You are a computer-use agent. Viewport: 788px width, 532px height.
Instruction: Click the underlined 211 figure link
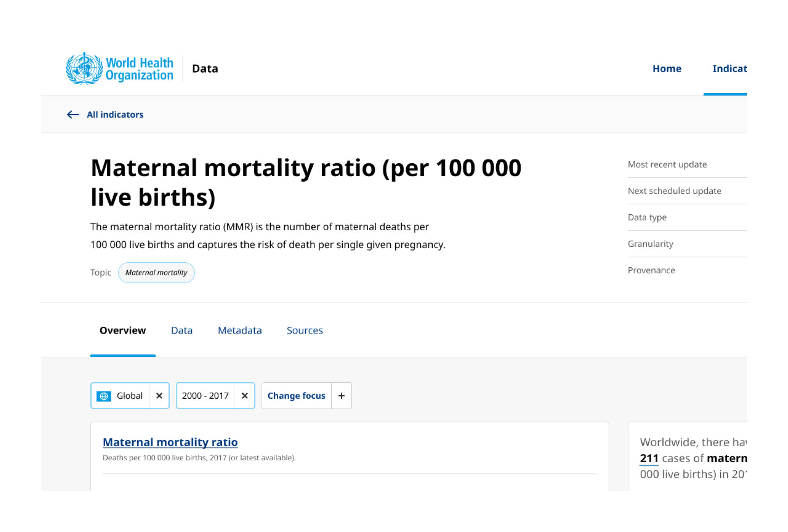click(x=649, y=458)
